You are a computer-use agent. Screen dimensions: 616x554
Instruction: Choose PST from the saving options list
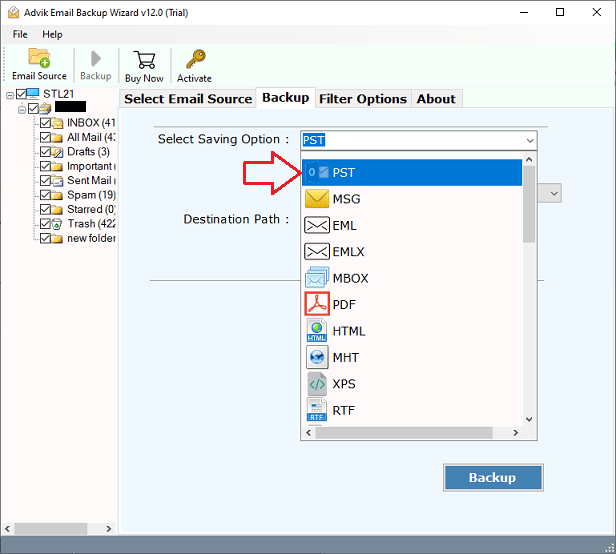[x=412, y=172]
